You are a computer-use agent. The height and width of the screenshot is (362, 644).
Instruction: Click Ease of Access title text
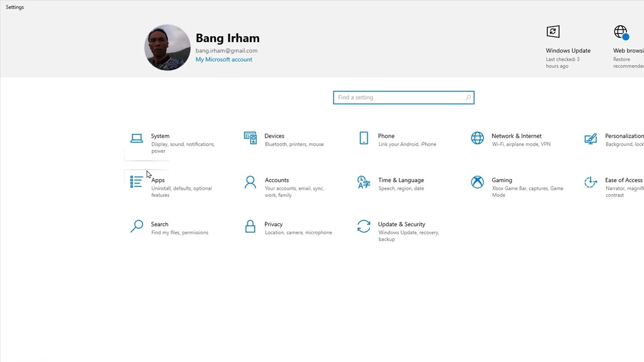click(623, 180)
